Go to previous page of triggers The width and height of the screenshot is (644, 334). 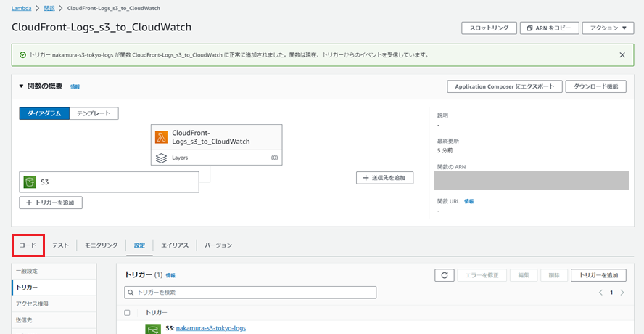(x=600, y=293)
